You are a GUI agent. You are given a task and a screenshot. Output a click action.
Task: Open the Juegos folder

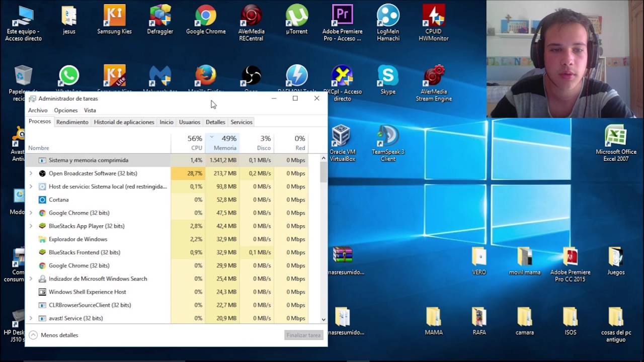[616, 261]
